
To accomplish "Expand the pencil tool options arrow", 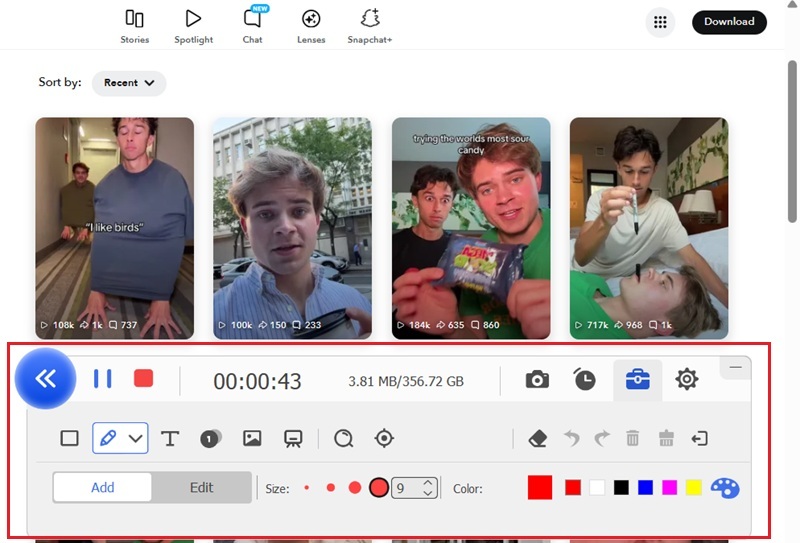I will (x=136, y=438).
